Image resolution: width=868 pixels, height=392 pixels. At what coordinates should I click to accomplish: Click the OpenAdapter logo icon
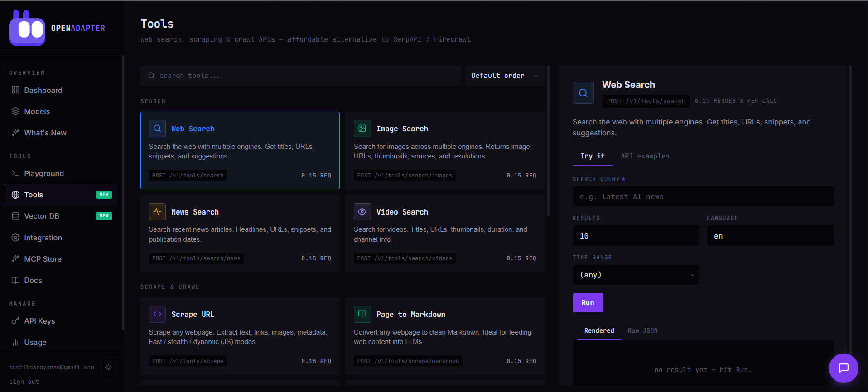[x=27, y=28]
